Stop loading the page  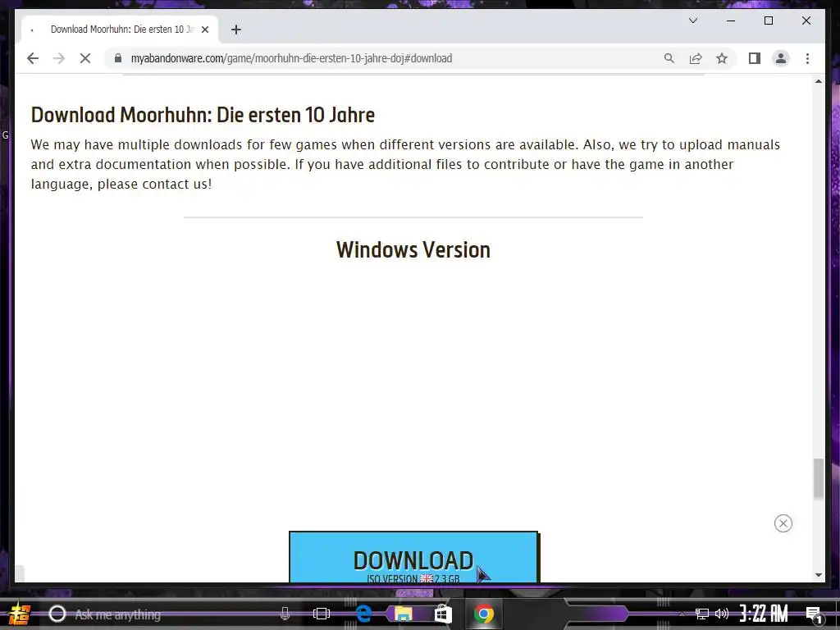tap(85, 58)
